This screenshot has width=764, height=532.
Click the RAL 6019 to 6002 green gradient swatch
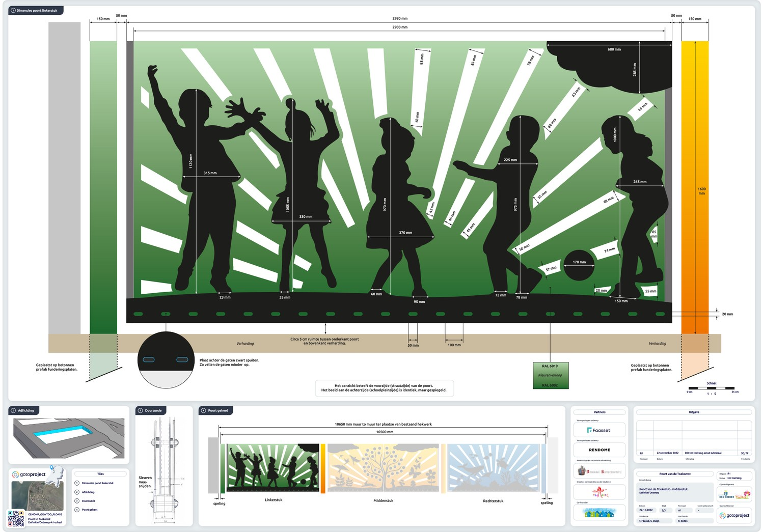pyautogui.click(x=550, y=376)
